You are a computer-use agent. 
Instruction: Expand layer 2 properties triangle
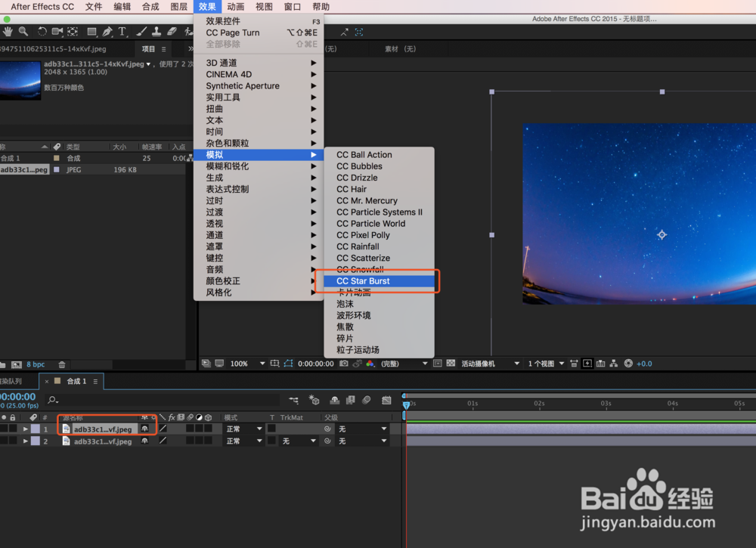point(26,441)
